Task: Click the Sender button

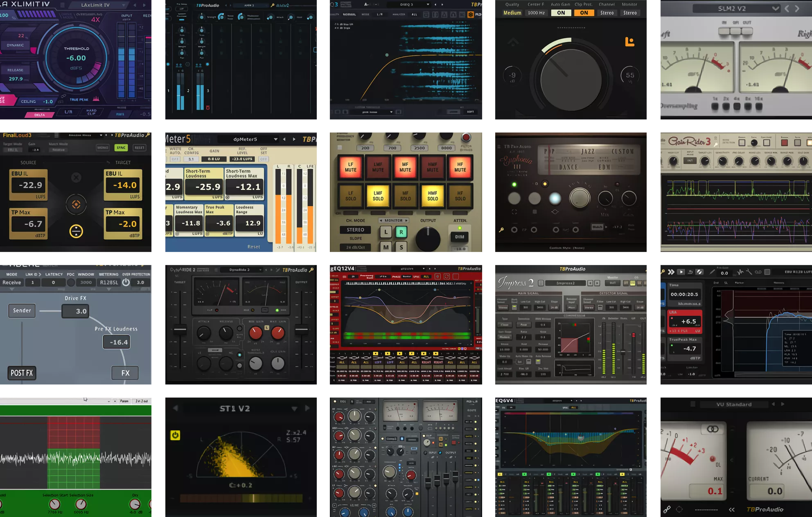Action: (22, 310)
